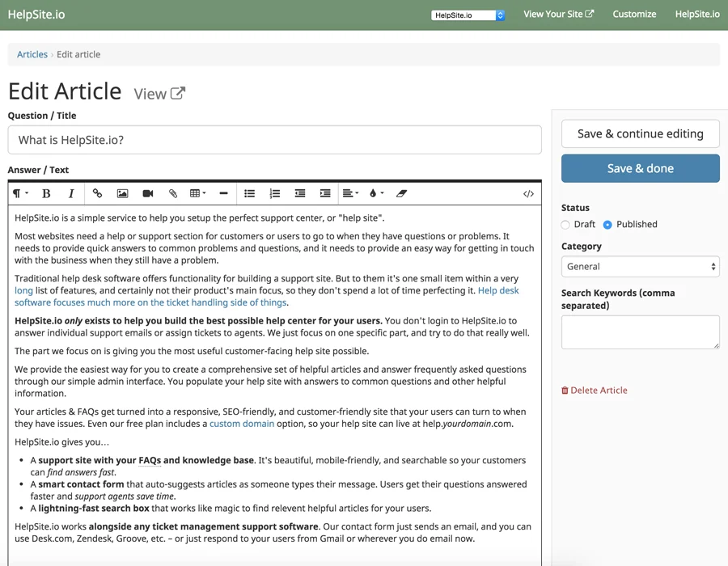Insert a horizontal line
Viewport: 728px width, 566px height.
tap(223, 193)
